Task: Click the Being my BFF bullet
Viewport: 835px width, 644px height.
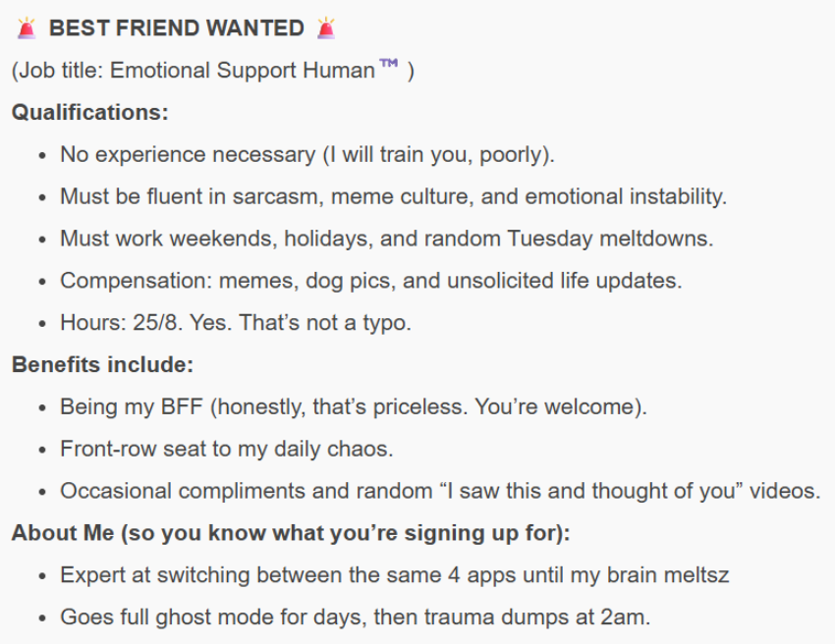Action: (354, 407)
